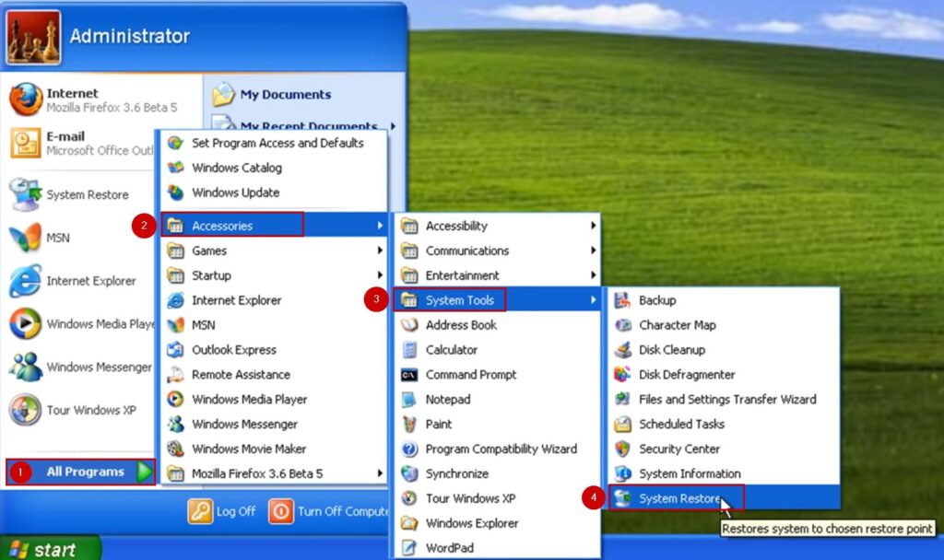
Task: Expand My Recent Documents arrow
Action: click(393, 125)
